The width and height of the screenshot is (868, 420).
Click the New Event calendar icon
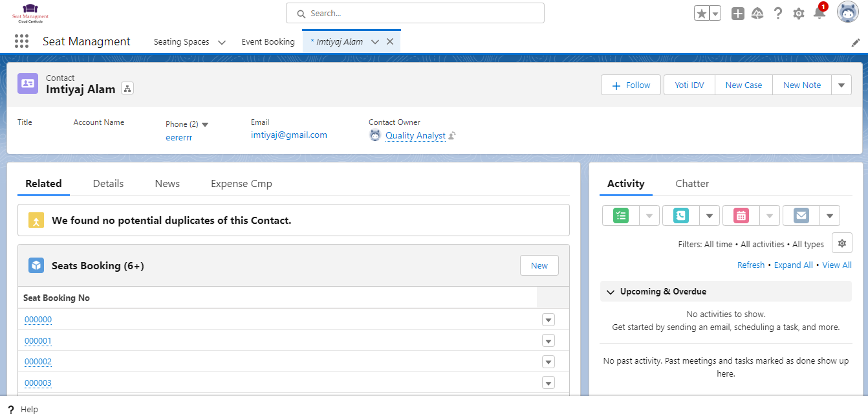[x=741, y=216]
